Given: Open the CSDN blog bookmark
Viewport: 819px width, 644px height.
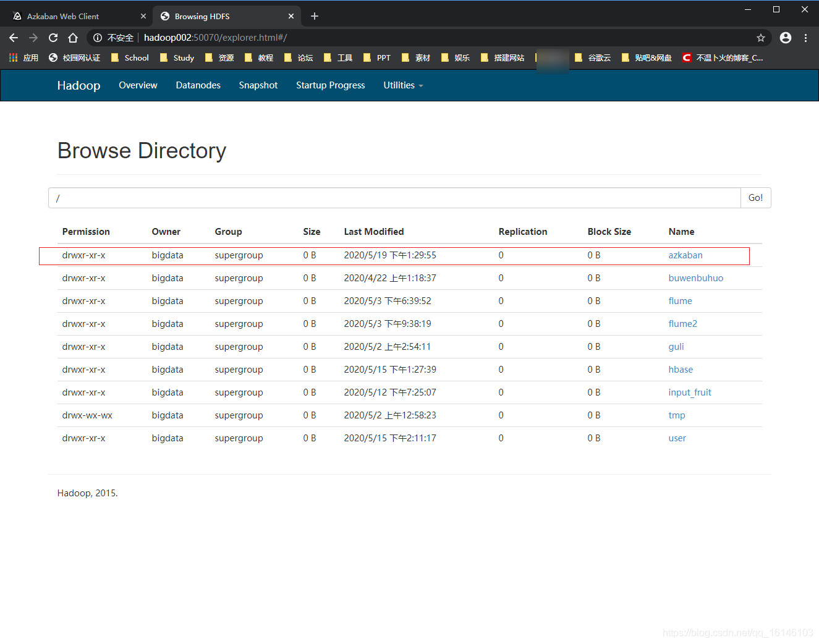Looking at the screenshot, I should pos(723,57).
